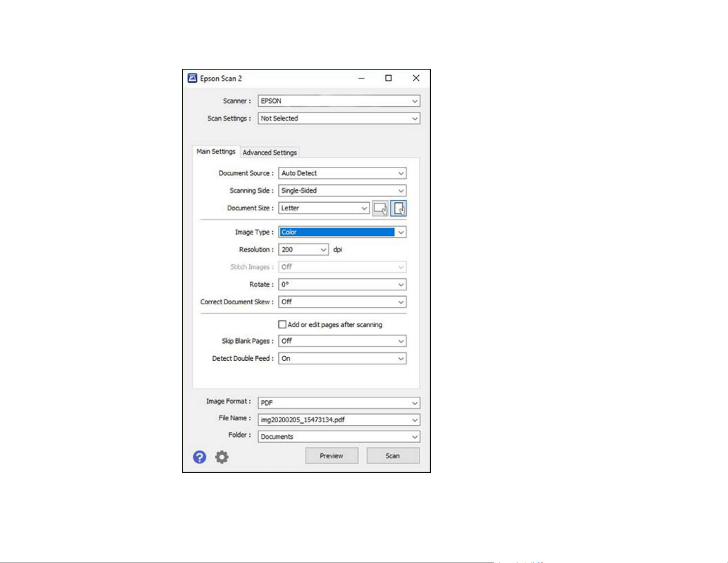Click the Scan button
728x563 pixels.
(x=393, y=456)
